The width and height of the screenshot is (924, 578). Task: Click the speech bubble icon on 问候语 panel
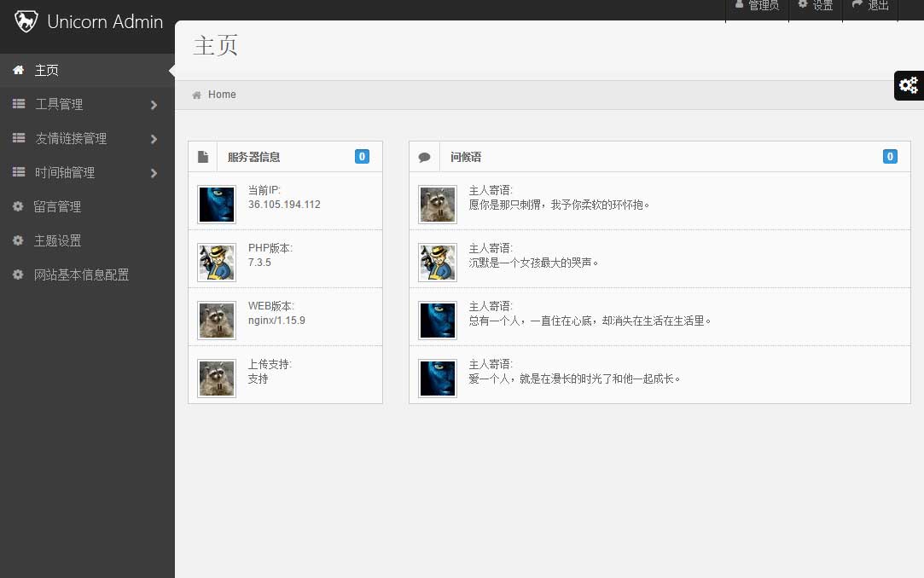pyautogui.click(x=424, y=156)
